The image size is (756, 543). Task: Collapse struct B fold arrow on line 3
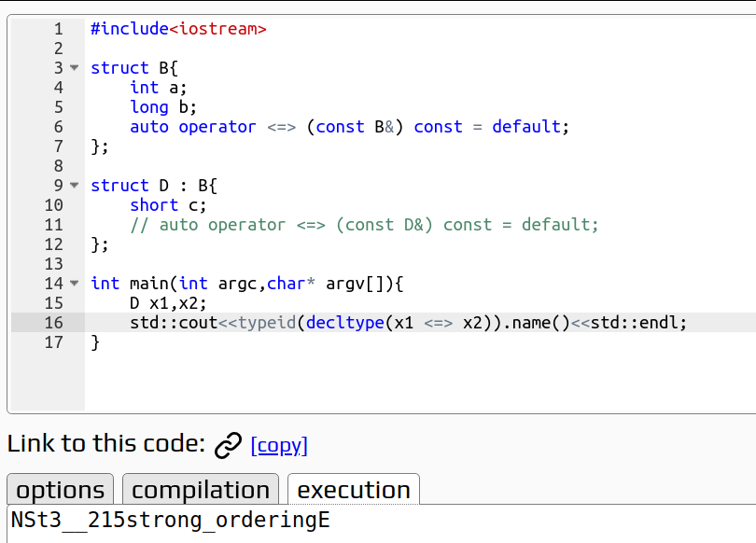75,67
